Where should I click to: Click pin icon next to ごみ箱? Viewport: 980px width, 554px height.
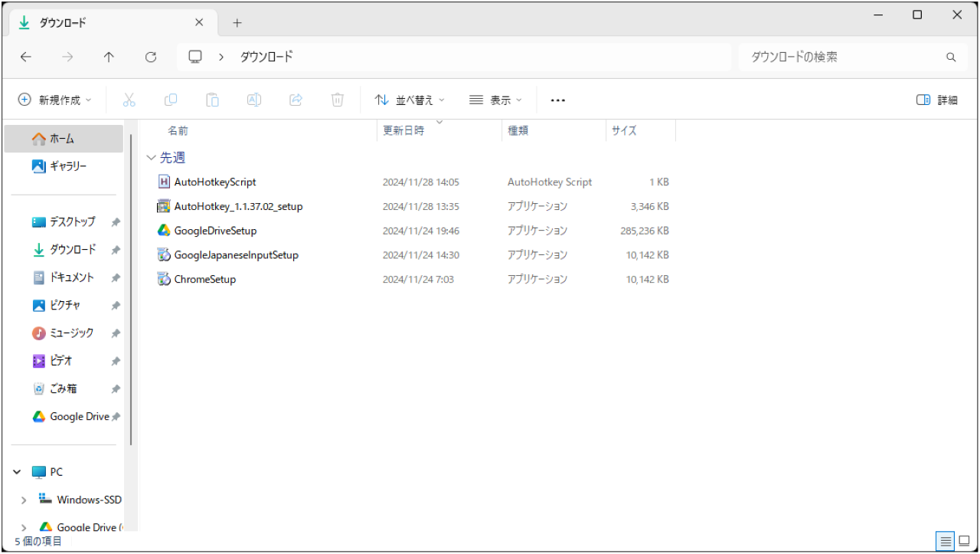pyautogui.click(x=116, y=389)
